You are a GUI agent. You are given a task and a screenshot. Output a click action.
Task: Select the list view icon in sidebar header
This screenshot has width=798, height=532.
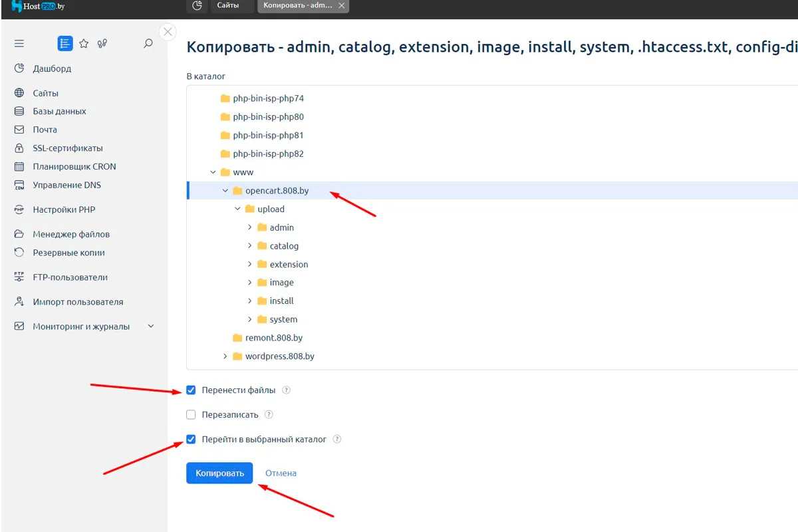pos(65,43)
